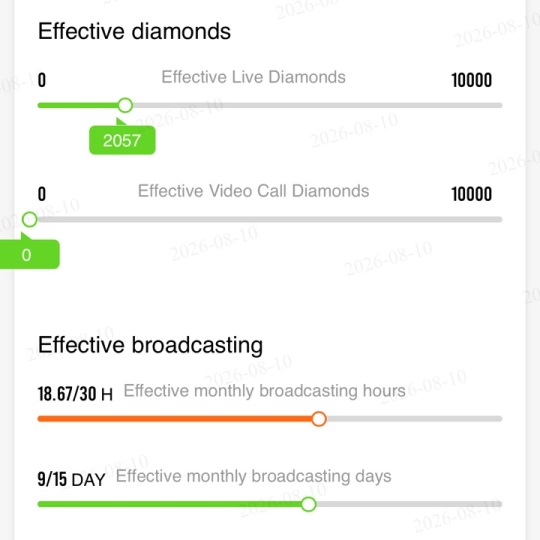Screen dimensions: 540x540
Task: Click the Effective Live Diamonds label
Action: coord(253,77)
